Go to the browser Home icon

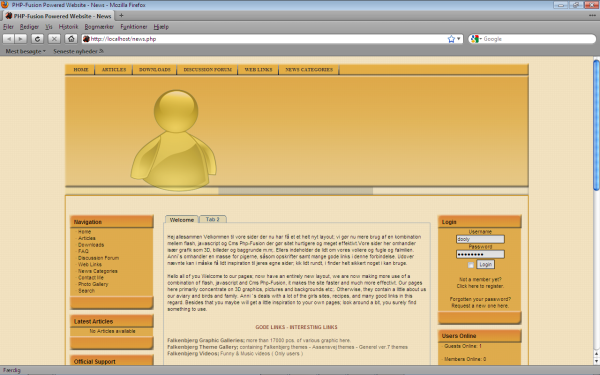71,39
